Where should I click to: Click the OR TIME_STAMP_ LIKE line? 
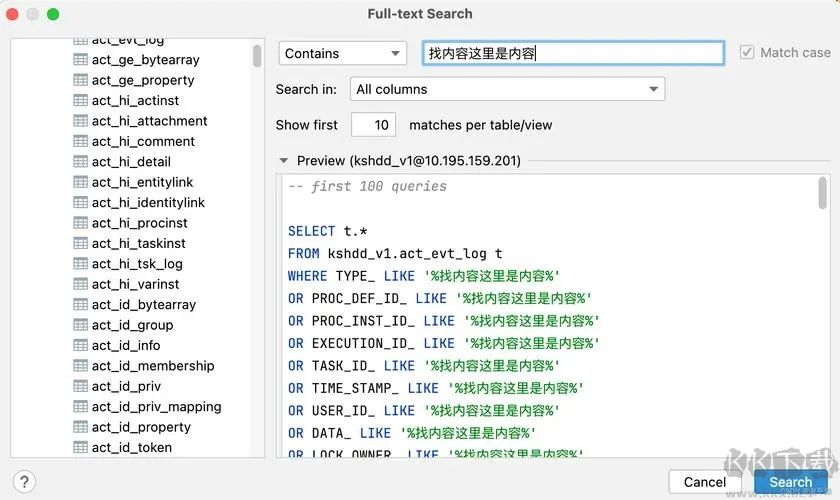pos(435,388)
